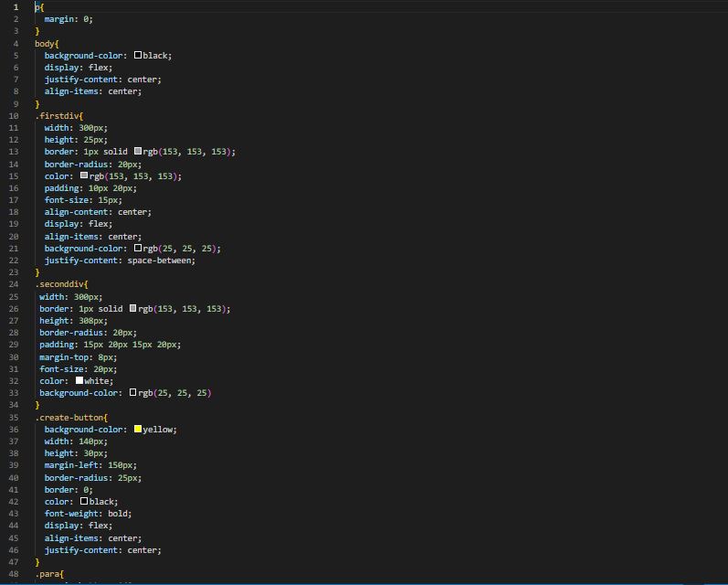Place cursor on the '.para' selector

[x=47, y=574]
